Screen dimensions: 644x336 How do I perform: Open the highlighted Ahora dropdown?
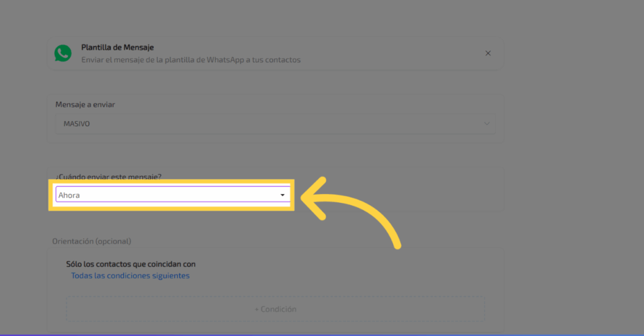tap(173, 195)
